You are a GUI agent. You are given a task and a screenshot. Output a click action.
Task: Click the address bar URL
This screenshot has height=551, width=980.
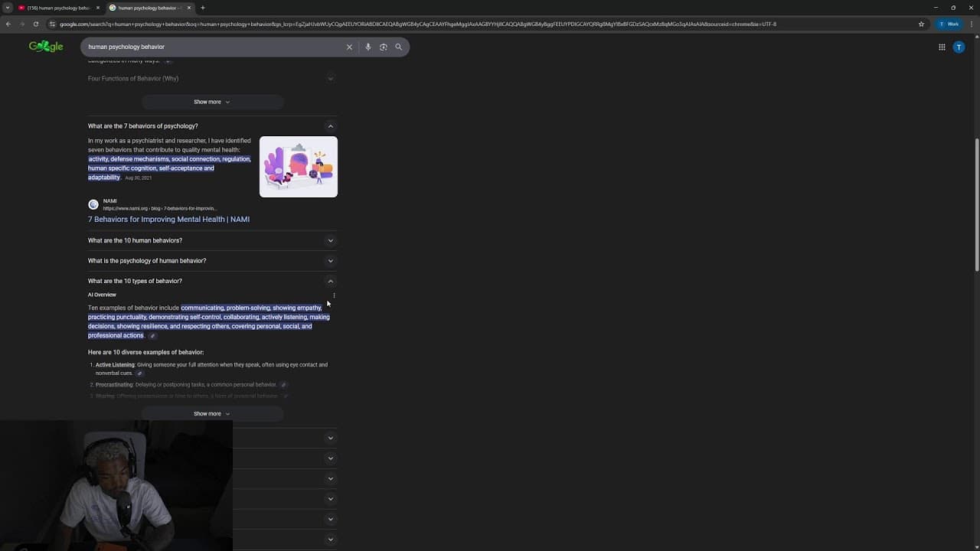[x=417, y=24]
